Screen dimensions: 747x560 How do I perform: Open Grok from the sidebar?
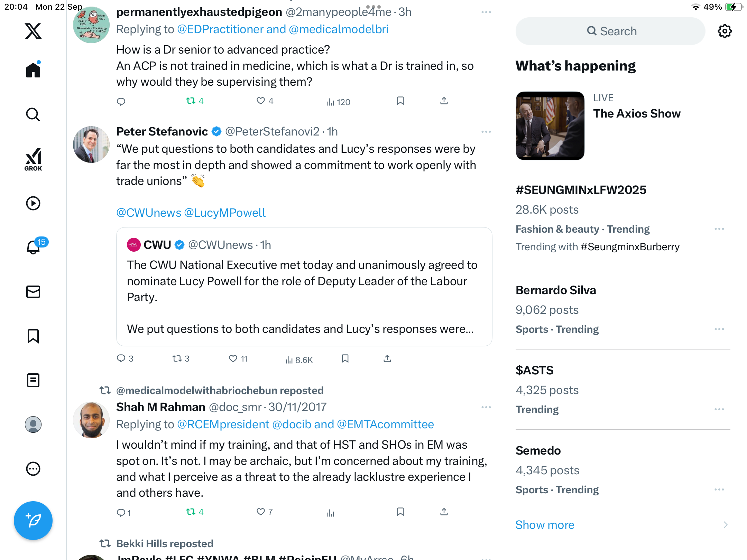[x=33, y=159]
